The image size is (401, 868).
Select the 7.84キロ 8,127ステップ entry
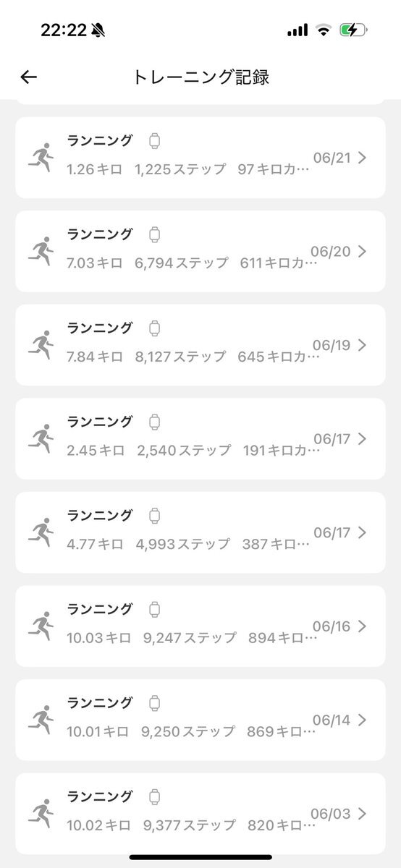pos(200,345)
